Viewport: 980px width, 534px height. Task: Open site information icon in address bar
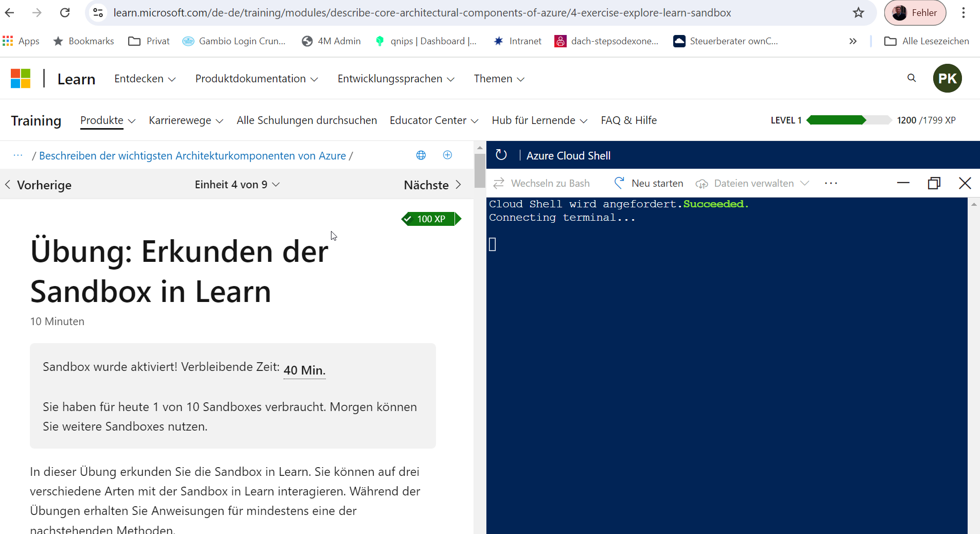pos(98,13)
